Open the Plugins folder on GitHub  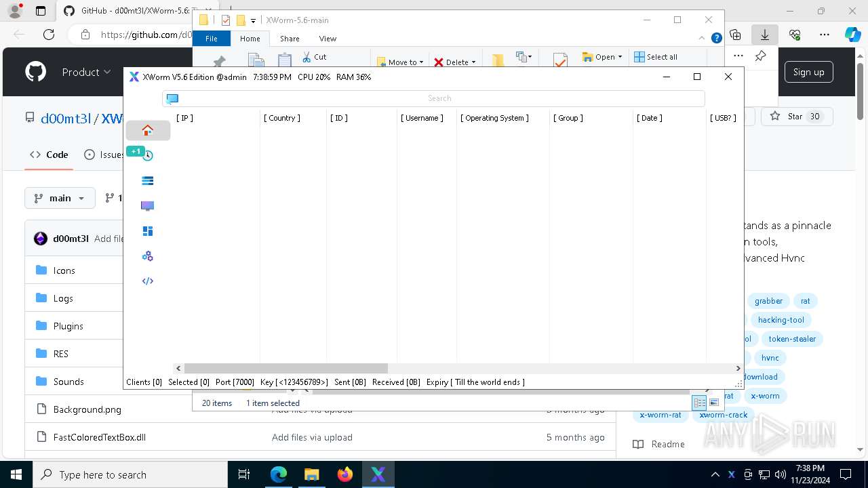click(x=68, y=326)
